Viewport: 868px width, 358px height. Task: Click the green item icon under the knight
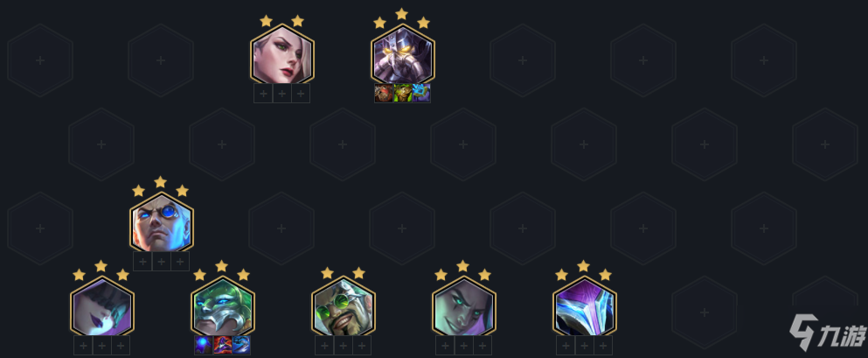point(402,94)
